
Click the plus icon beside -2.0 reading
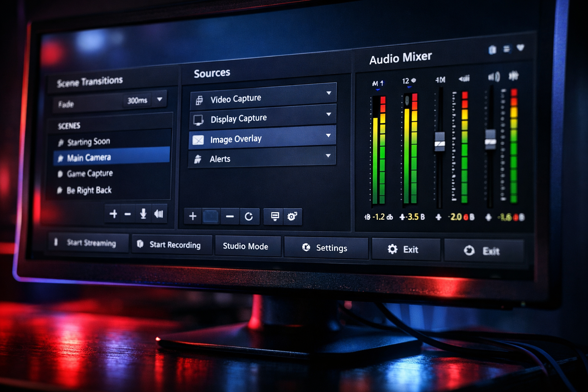439,217
